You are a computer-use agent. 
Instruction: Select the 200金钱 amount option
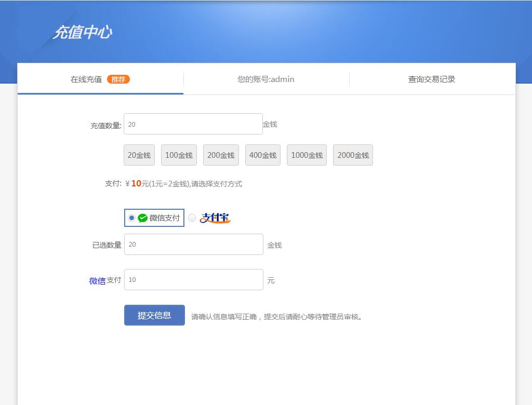(x=221, y=155)
